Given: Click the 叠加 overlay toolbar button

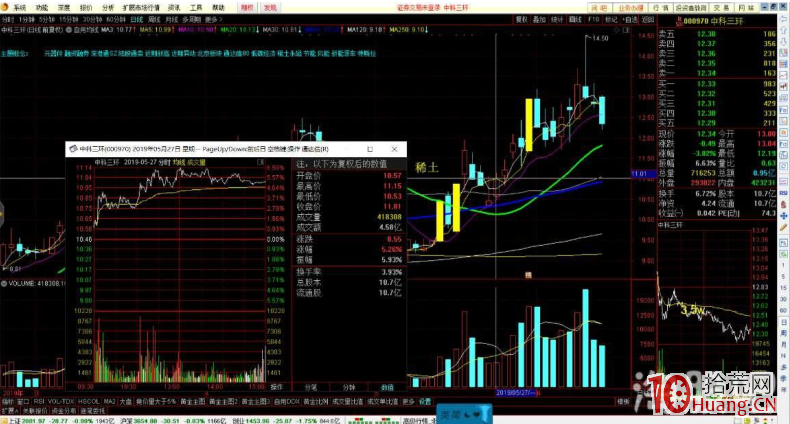Looking at the screenshot, I should tap(539, 19).
